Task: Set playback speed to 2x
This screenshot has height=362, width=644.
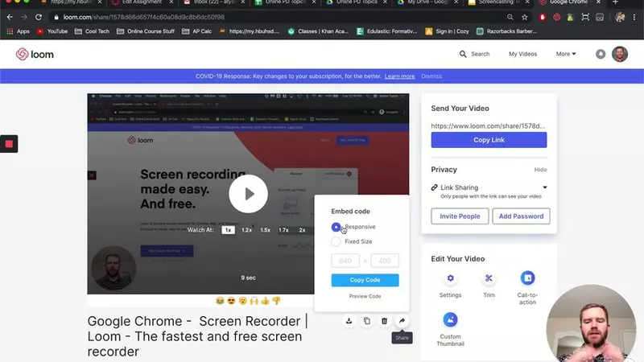Action: click(302, 230)
